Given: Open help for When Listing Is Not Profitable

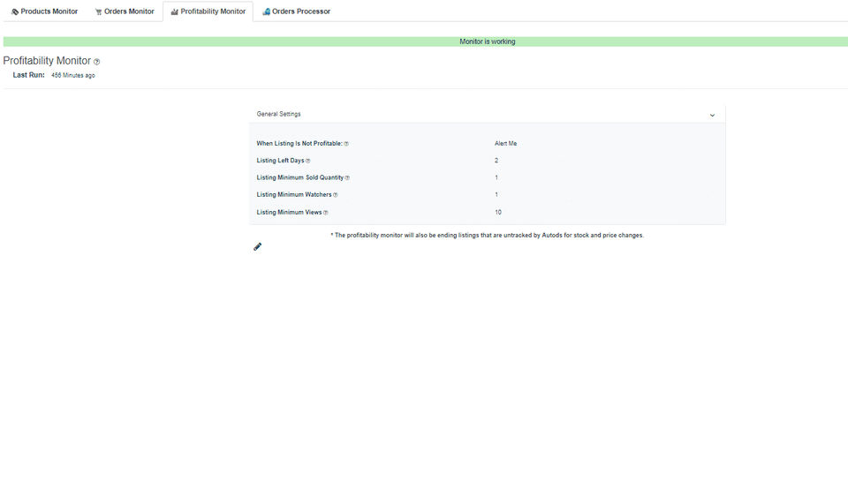Looking at the screenshot, I should pyautogui.click(x=346, y=144).
